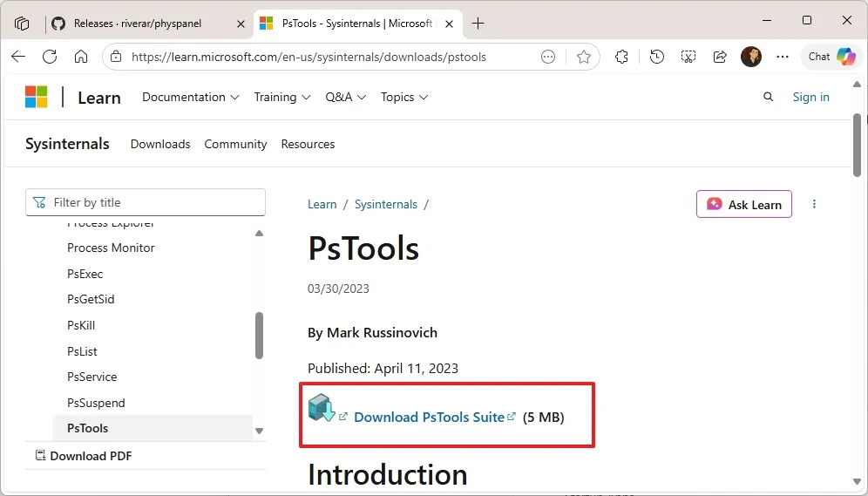Viewport: 868px width, 496px height.
Task: Open the Topics dropdown menu
Action: click(404, 97)
